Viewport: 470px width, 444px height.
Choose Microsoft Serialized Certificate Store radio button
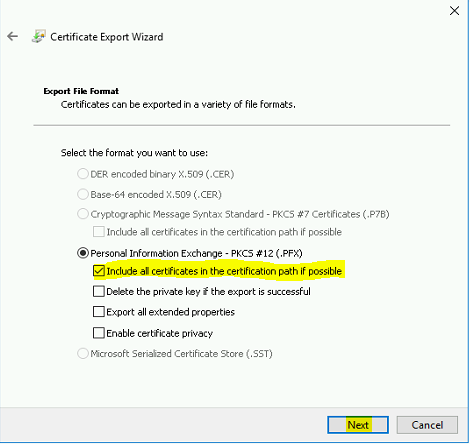83,353
